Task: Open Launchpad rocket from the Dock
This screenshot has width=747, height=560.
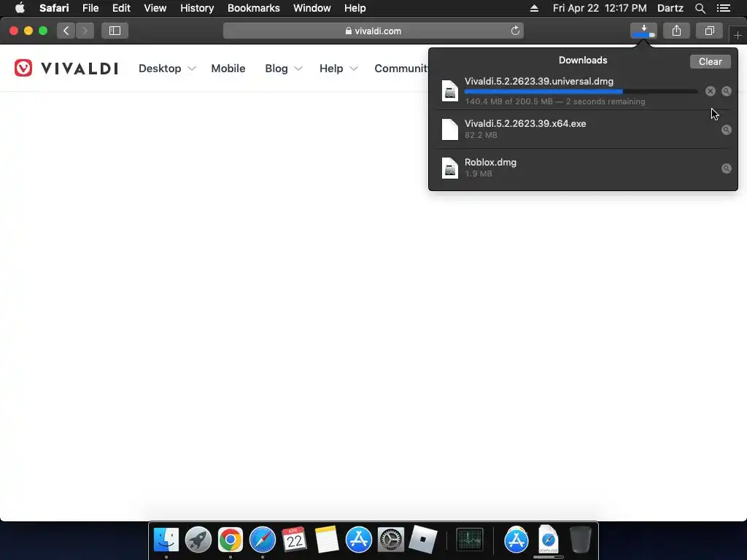Action: click(x=198, y=540)
